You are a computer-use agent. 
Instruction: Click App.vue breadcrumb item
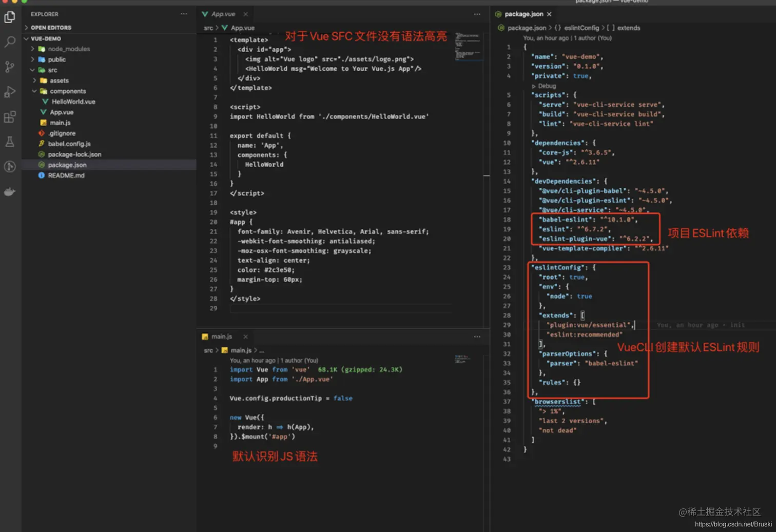coord(242,28)
